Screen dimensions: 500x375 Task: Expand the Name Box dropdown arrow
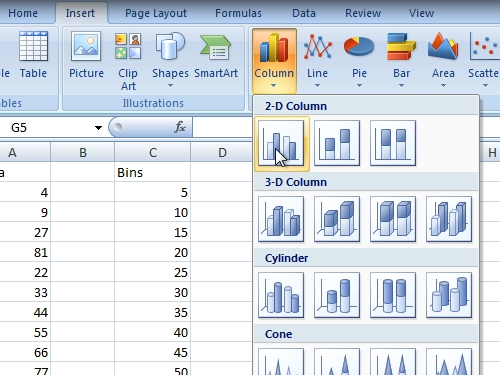[x=98, y=128]
